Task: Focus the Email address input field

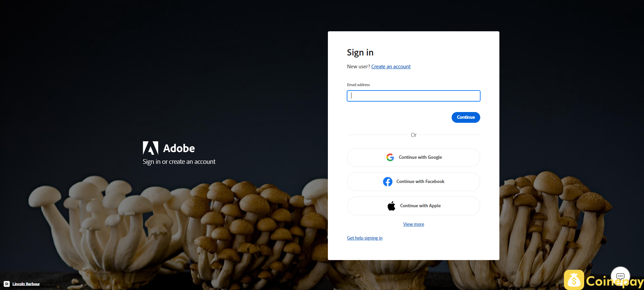Action: [414, 96]
